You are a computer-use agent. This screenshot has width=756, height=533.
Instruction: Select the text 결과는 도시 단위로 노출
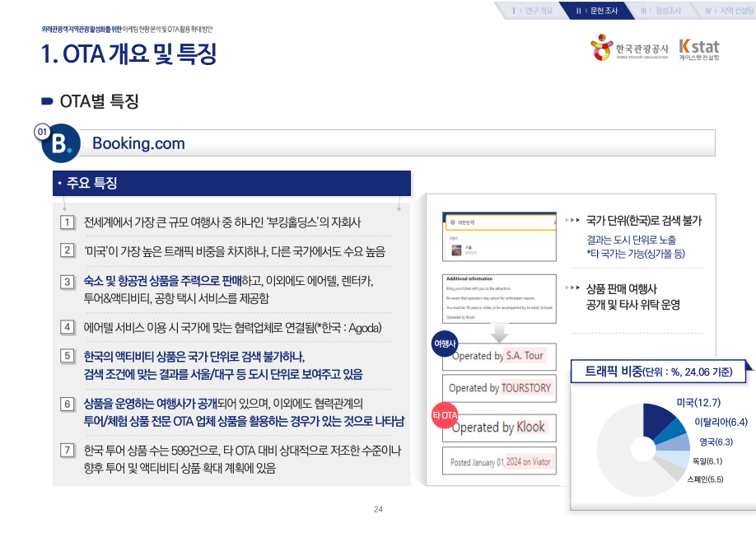tap(631, 240)
